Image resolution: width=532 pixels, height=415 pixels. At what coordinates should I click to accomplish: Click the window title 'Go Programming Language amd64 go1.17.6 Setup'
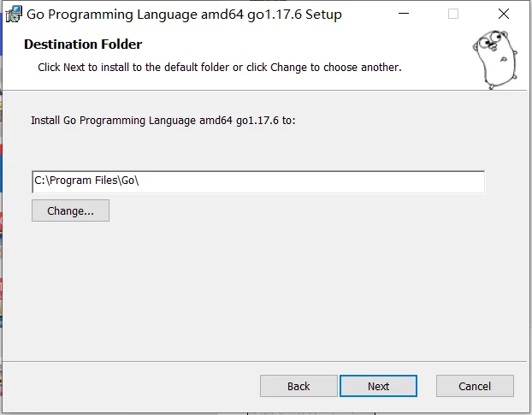point(184,15)
